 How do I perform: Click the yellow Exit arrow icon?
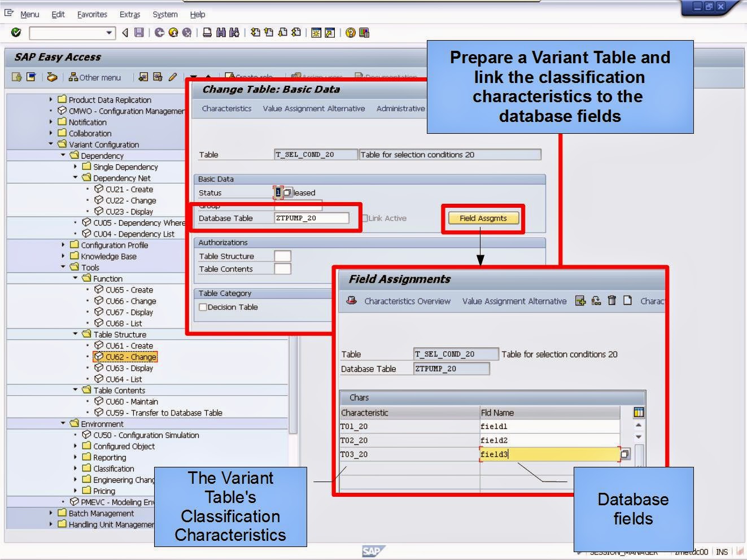[x=173, y=33]
